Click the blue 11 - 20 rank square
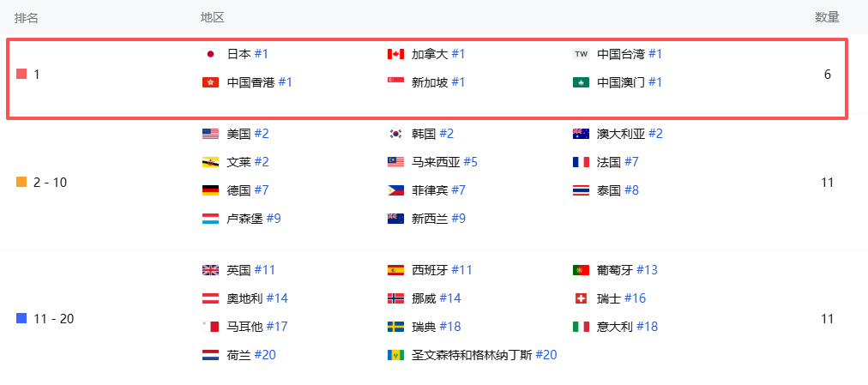 tap(21, 318)
